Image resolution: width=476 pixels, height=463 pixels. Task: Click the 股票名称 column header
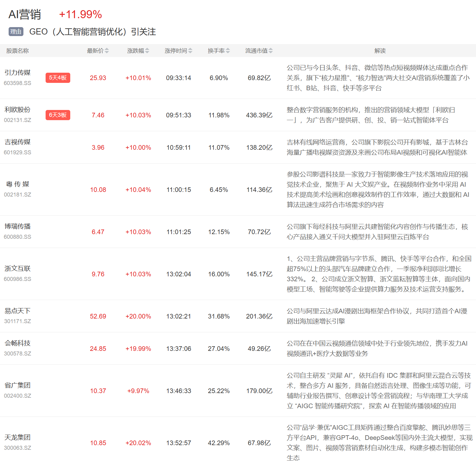point(18,51)
